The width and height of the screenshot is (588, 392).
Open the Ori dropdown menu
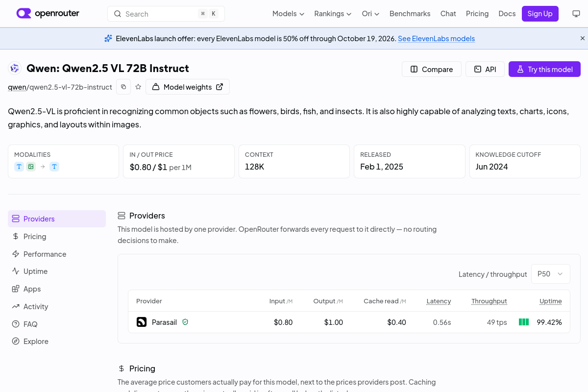[371, 14]
